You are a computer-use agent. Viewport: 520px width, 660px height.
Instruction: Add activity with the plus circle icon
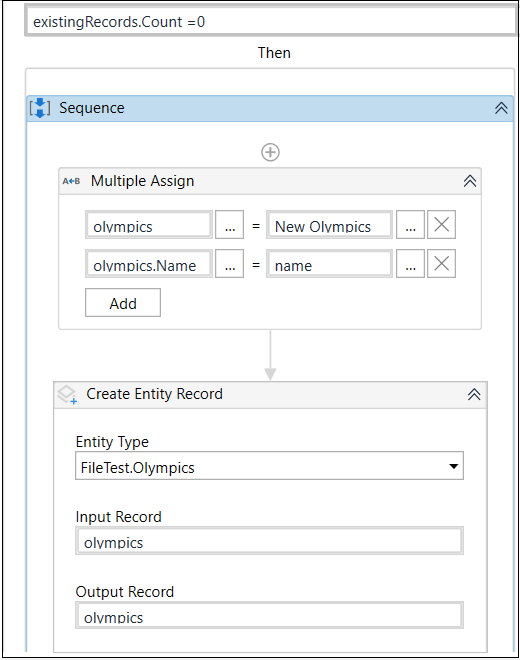(270, 152)
